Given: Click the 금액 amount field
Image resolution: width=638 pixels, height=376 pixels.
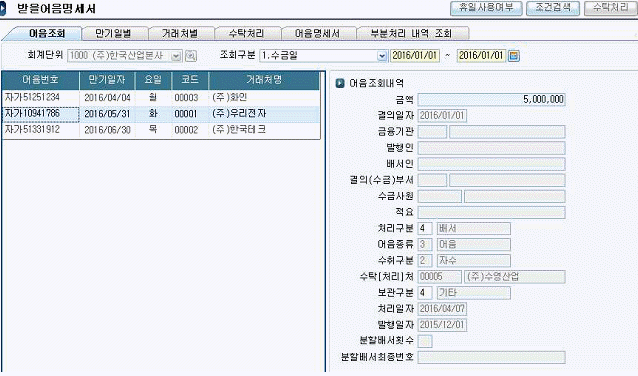Looking at the screenshot, I should [492, 99].
